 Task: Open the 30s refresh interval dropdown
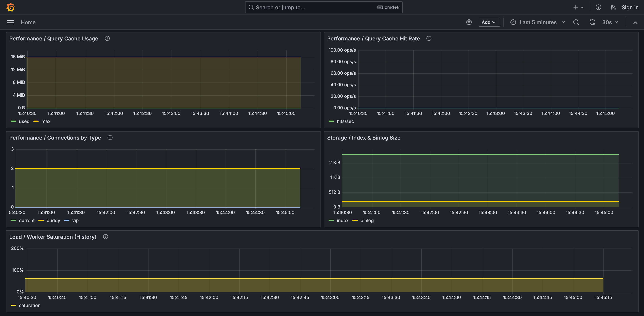pos(610,22)
